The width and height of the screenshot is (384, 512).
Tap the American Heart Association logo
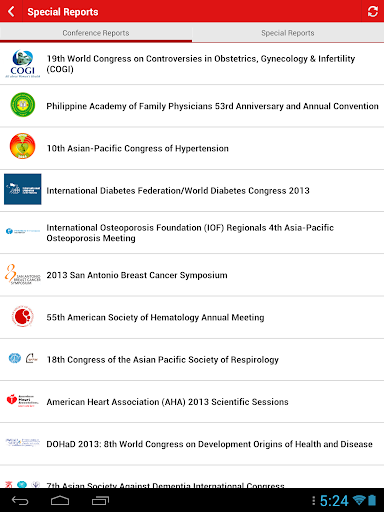23,400
